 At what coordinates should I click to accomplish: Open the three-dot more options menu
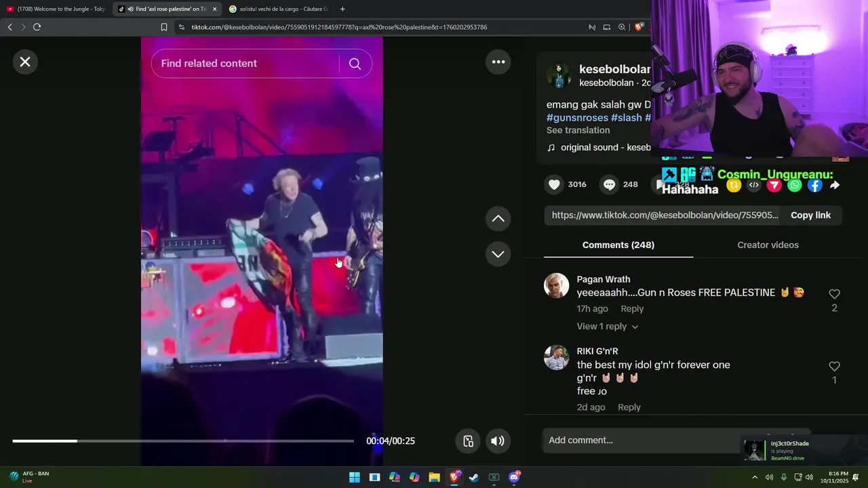498,62
